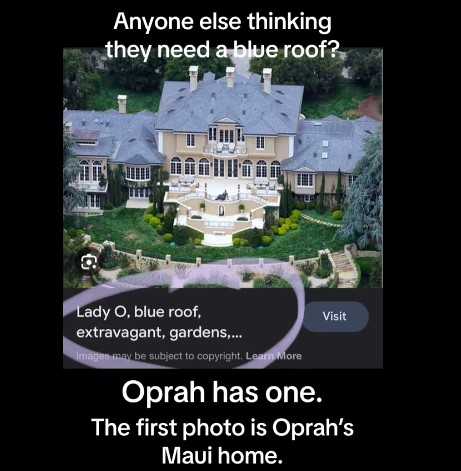Viewport: 461px width, 471px height.
Task: Select the "Oprah's Maui home" caption text
Action: point(222,441)
